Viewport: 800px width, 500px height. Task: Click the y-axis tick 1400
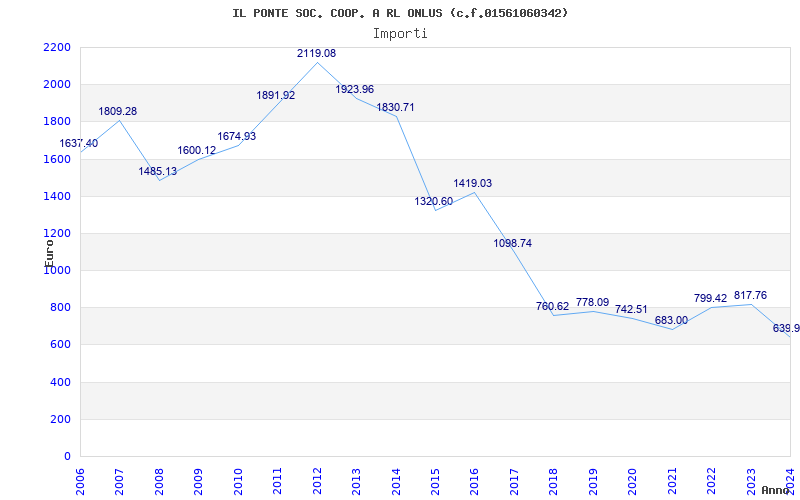[57, 196]
